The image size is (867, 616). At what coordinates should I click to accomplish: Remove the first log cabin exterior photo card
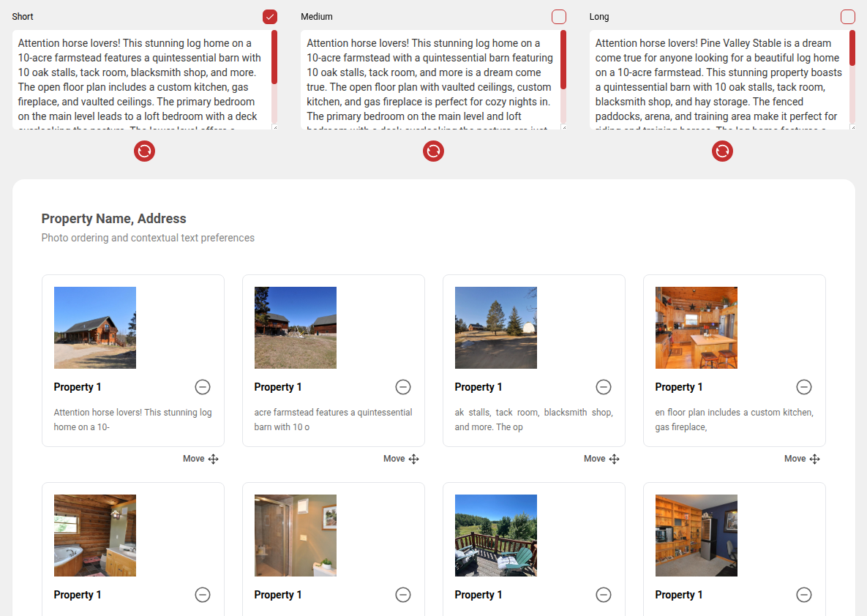click(x=203, y=387)
